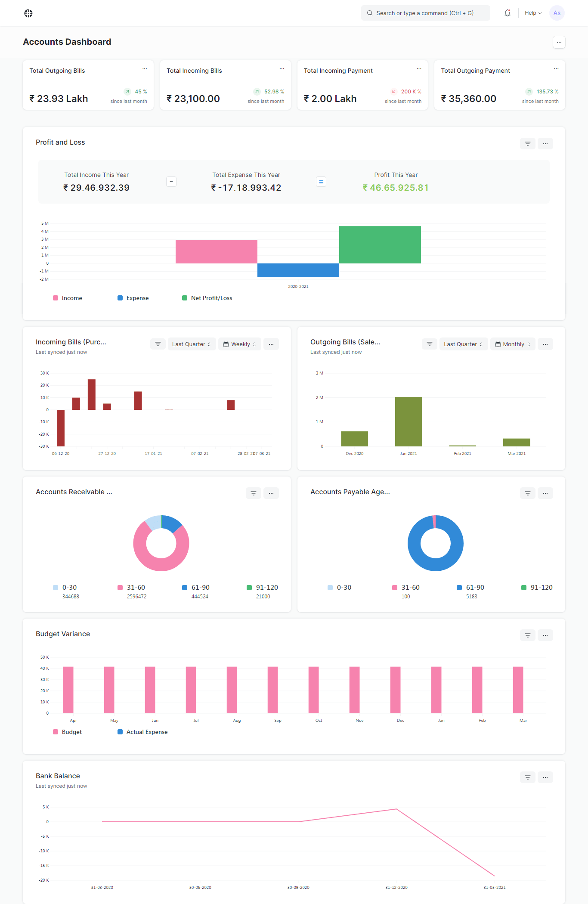This screenshot has height=904, width=588.
Task: Open filter icon on Bank Balance chart
Action: pos(528,777)
